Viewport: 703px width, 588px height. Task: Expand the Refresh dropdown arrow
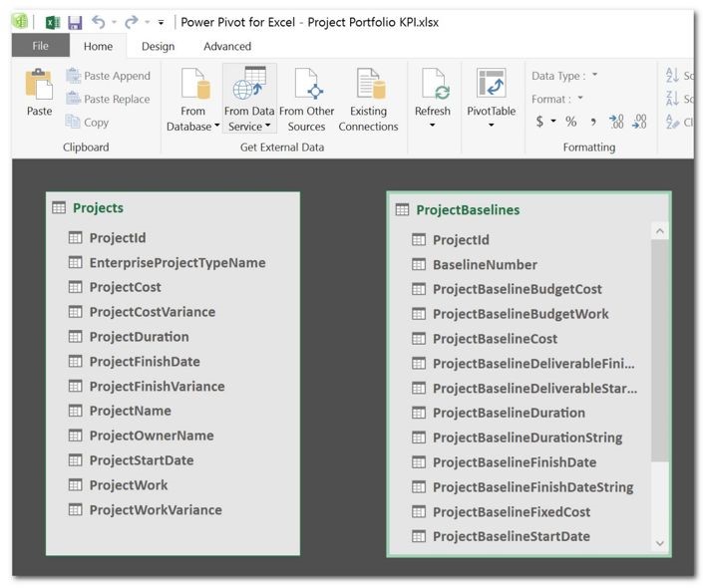pyautogui.click(x=432, y=125)
